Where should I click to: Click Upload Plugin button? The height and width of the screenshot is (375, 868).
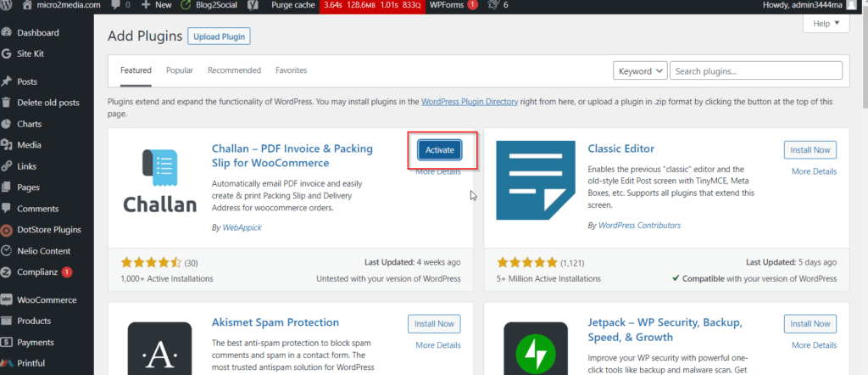(x=220, y=36)
